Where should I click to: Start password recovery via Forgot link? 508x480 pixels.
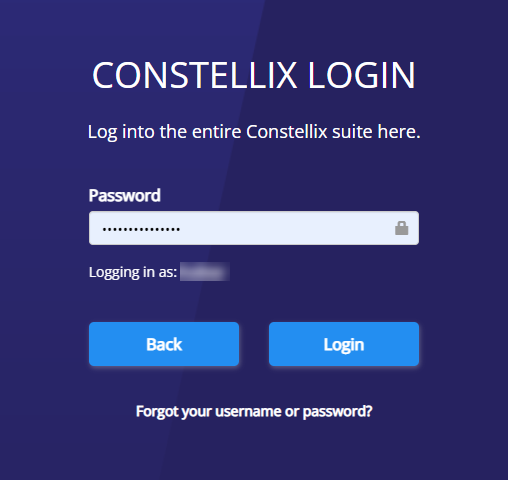[254, 411]
